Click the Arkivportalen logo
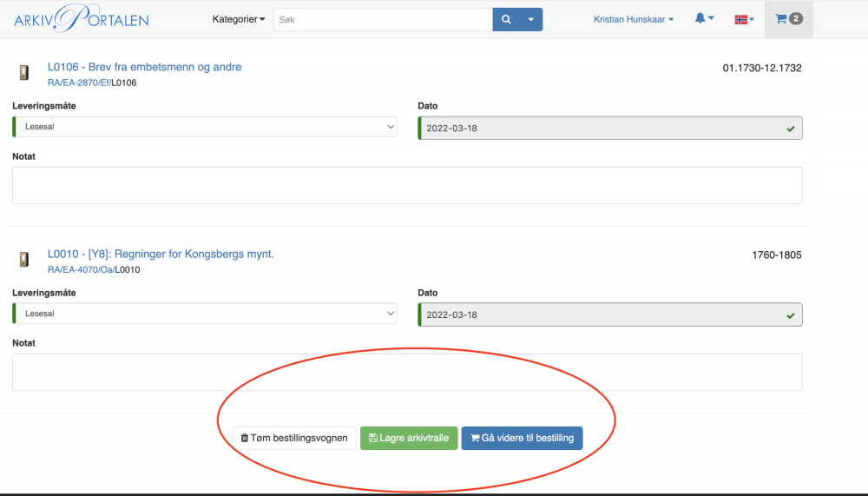This screenshot has width=868, height=496. click(81, 19)
